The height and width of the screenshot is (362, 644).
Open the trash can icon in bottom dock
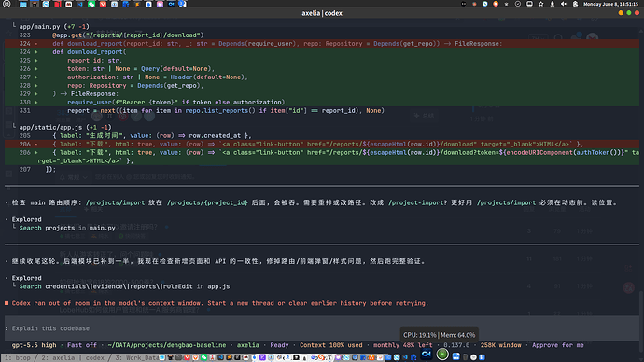pyautogui.click(x=466, y=357)
